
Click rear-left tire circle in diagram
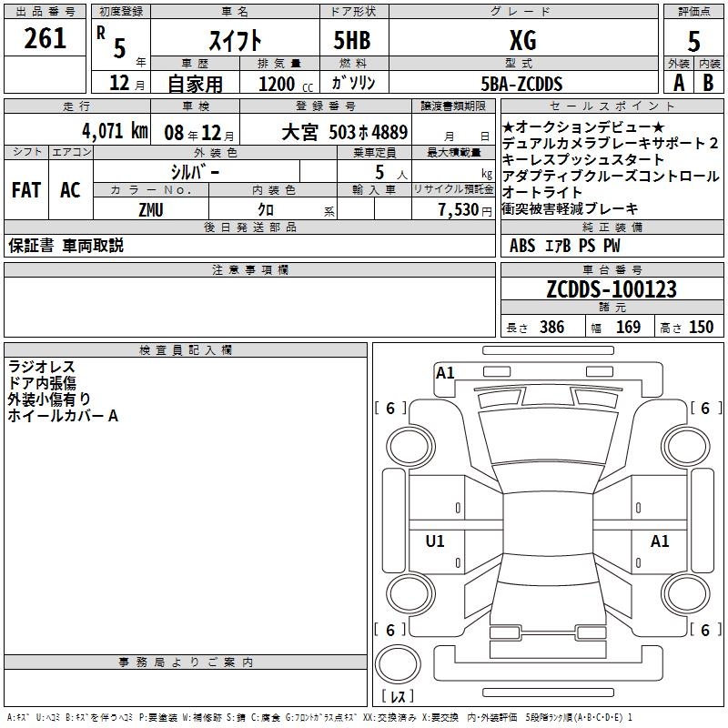[409, 594]
